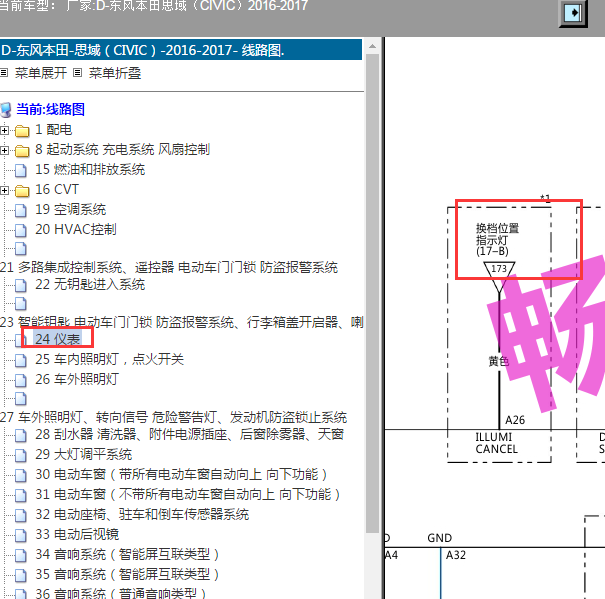The height and width of the screenshot is (599, 605).
Task: Click the page icon for 30 电动车窗
Action: tap(21, 475)
